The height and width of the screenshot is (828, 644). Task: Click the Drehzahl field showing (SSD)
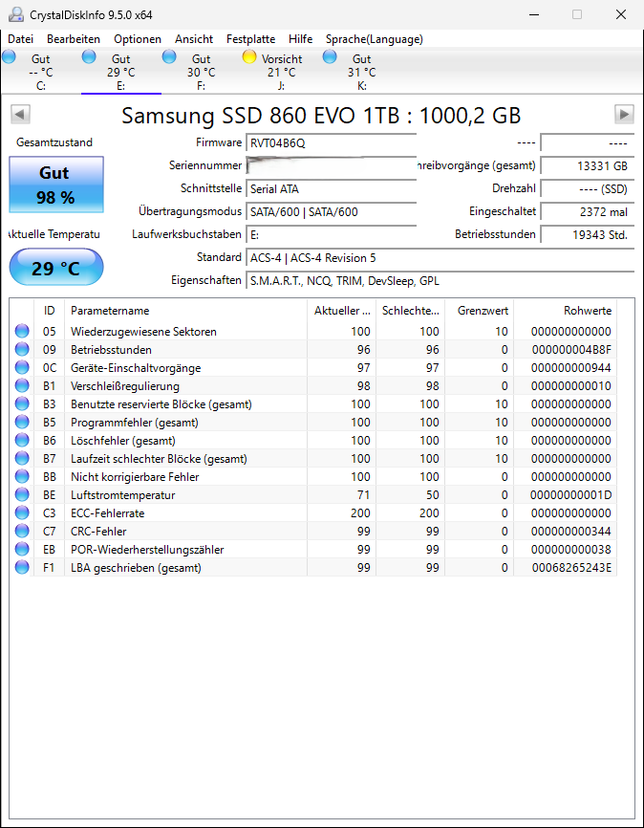(x=588, y=188)
